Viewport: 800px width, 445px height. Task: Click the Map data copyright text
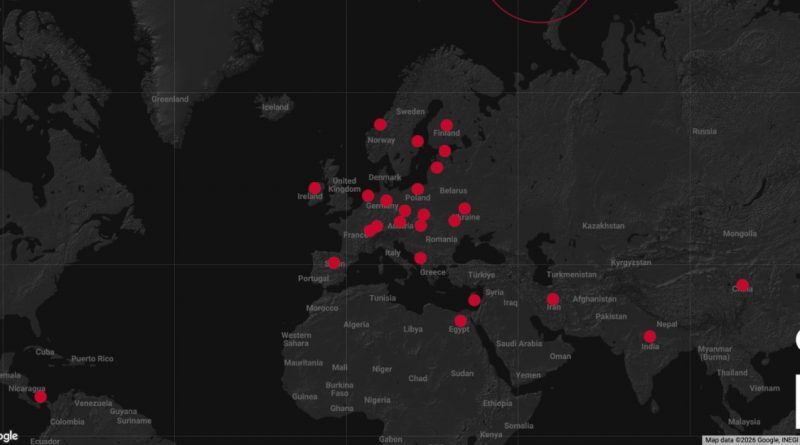point(750,440)
